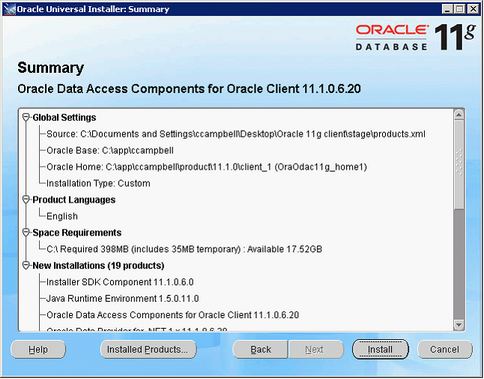This screenshot has height=379, width=484.
Task: Select Java Runtime Environment 1.5.0.11.0 row
Action: pyautogui.click(x=123, y=298)
